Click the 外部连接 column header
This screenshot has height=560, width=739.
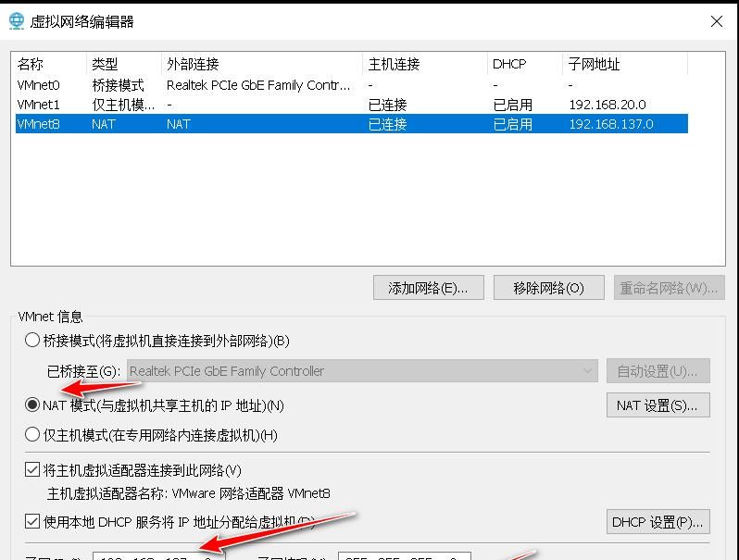coord(262,64)
